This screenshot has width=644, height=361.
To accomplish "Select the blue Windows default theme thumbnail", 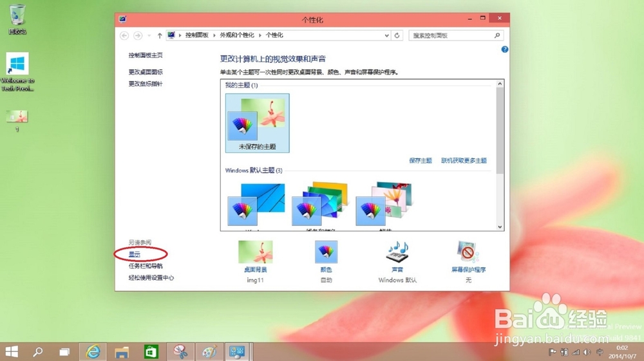I will tap(256, 205).
